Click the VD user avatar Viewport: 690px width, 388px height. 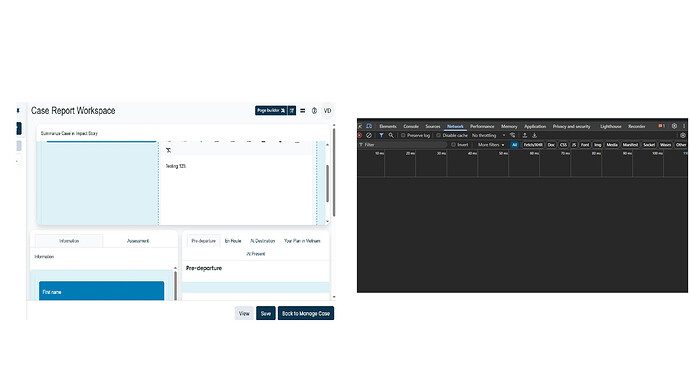click(327, 111)
